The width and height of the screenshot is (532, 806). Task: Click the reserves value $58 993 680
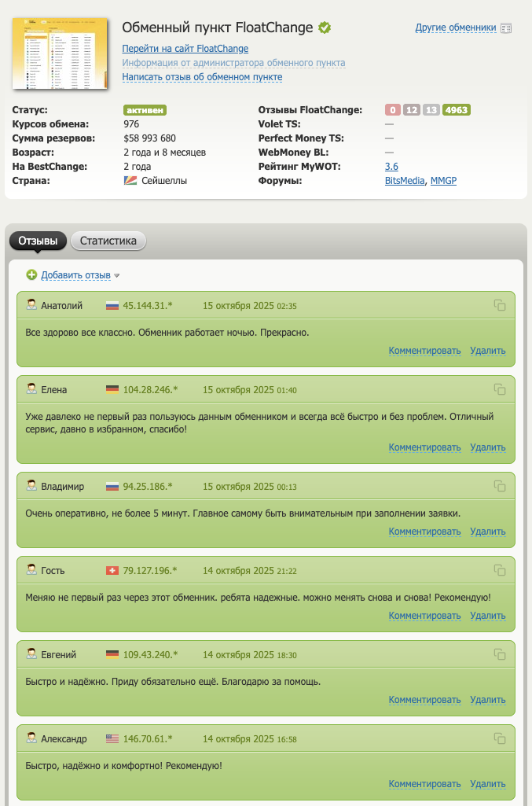149,138
